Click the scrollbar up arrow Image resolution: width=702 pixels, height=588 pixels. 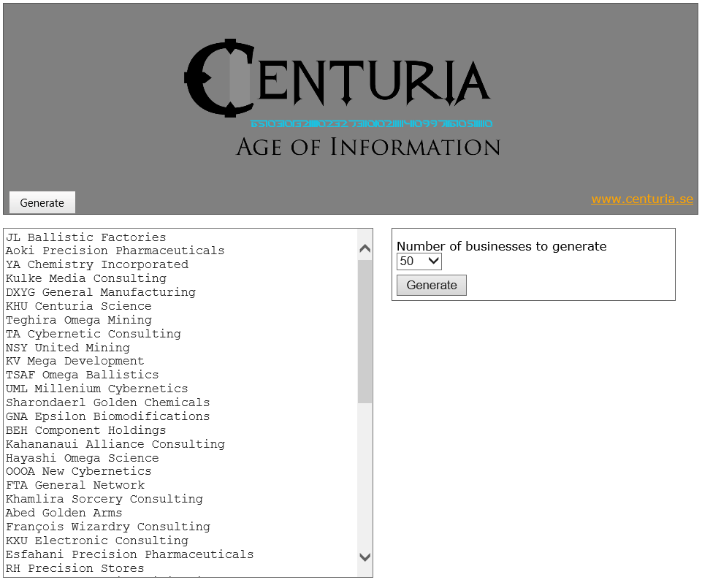point(365,248)
